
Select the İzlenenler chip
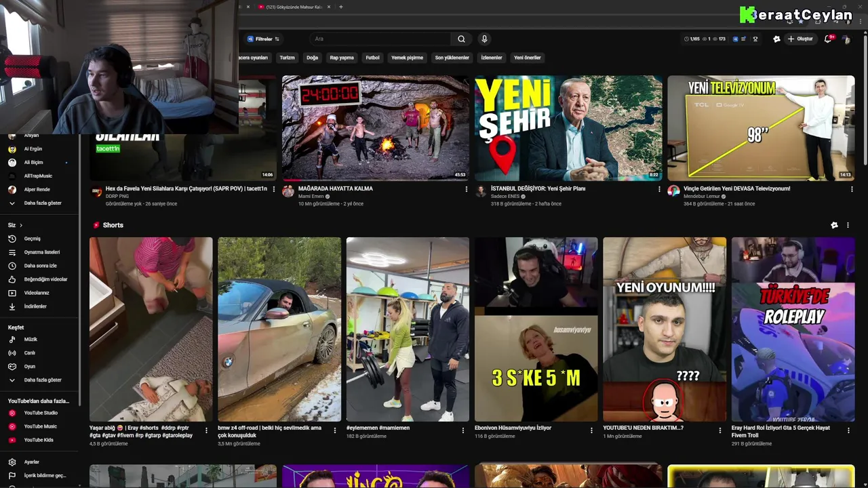[x=492, y=58]
